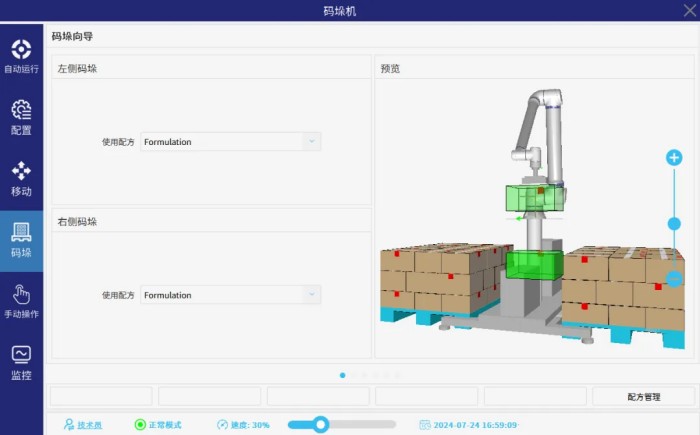Click the minus zoom-out icon in preview

pos(674,279)
